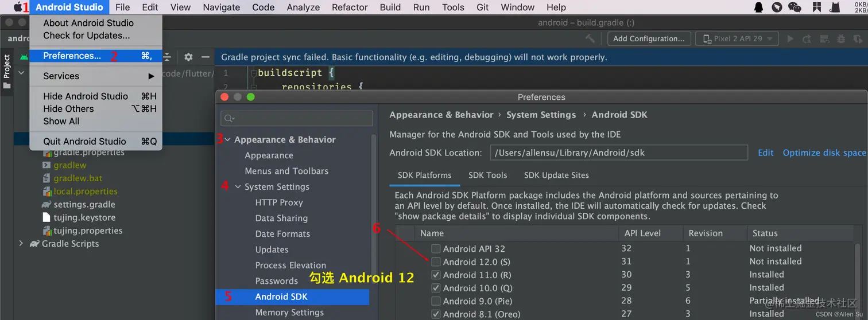Open the Pixel 2 API 29 device dropdown
The height and width of the screenshot is (320, 868).
click(737, 38)
